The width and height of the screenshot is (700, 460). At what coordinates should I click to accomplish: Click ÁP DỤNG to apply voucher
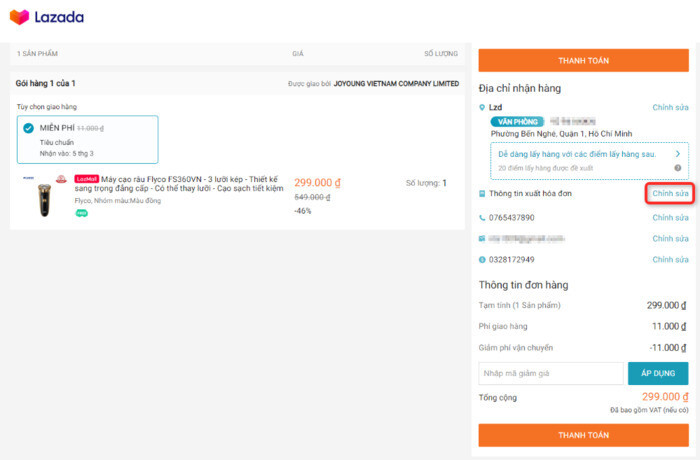(657, 373)
